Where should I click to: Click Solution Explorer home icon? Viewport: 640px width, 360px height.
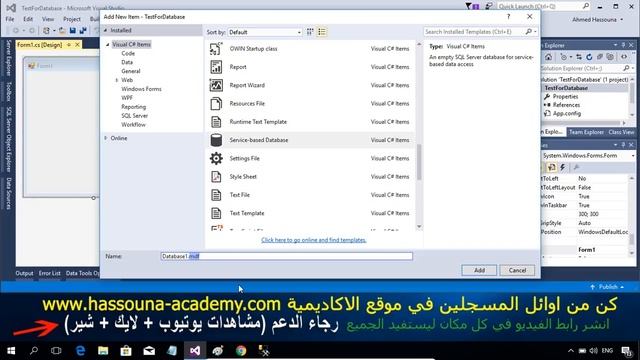click(548, 57)
